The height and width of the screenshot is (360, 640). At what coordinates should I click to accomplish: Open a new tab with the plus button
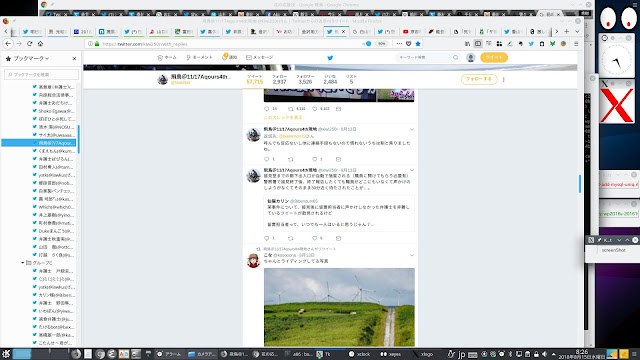[x=567, y=31]
